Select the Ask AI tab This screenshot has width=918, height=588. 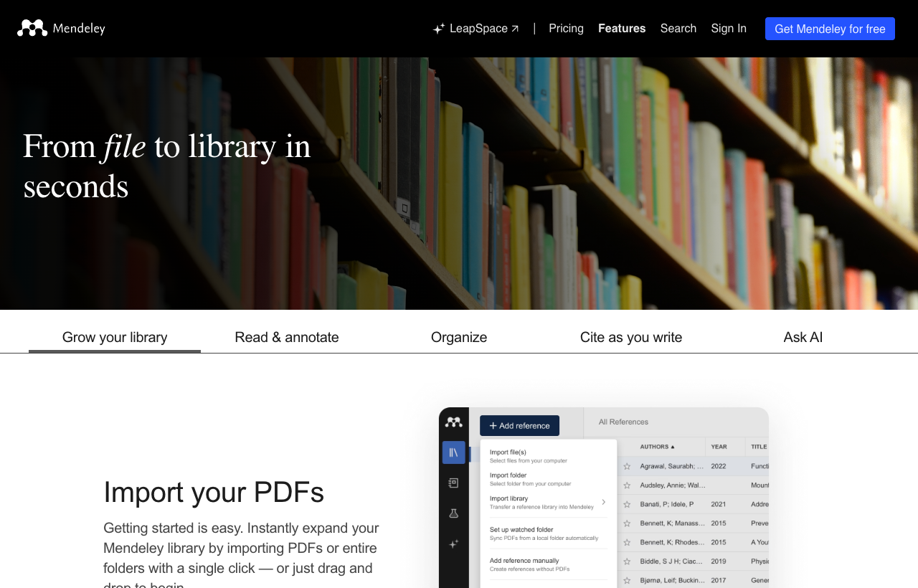pos(803,337)
